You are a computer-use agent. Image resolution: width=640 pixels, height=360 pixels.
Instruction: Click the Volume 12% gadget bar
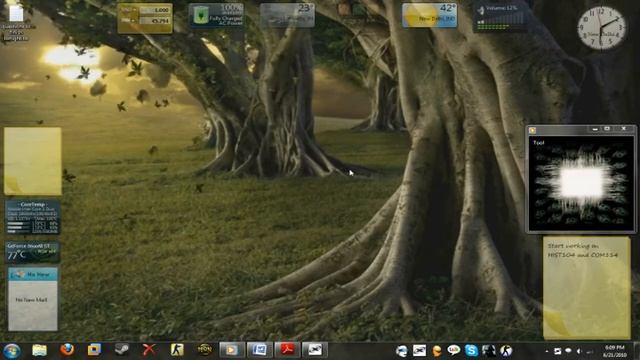pyautogui.click(x=500, y=17)
